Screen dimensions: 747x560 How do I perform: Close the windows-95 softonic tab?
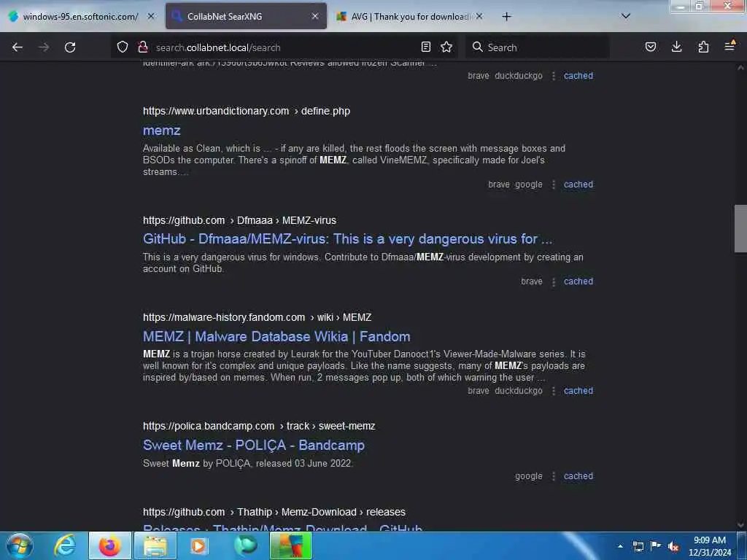(151, 17)
